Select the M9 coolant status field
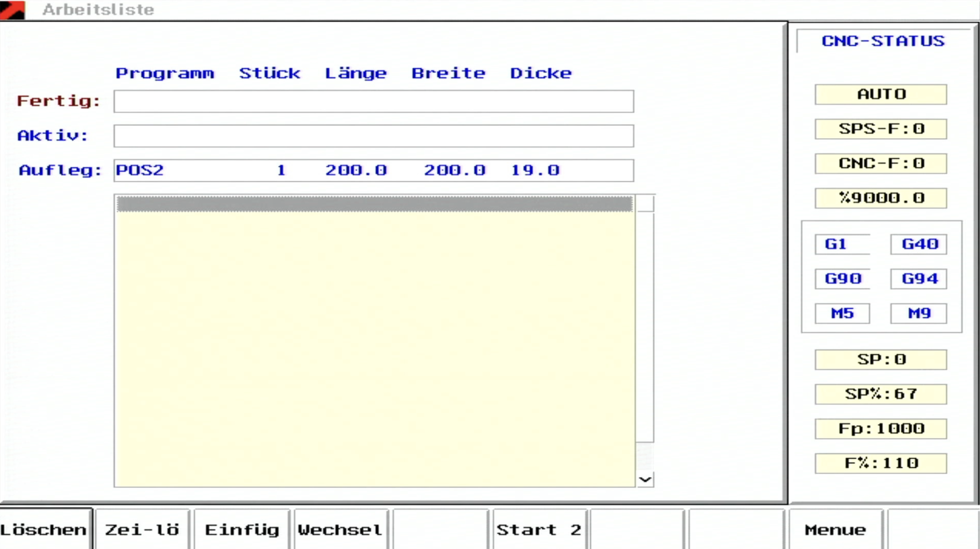The height and width of the screenshot is (549, 980). (919, 313)
